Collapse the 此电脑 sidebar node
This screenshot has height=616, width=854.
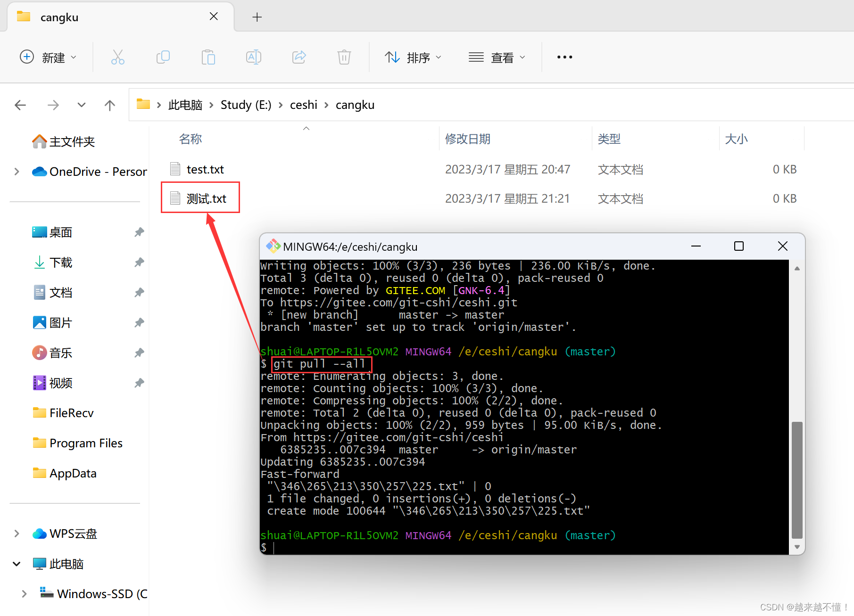click(x=17, y=564)
